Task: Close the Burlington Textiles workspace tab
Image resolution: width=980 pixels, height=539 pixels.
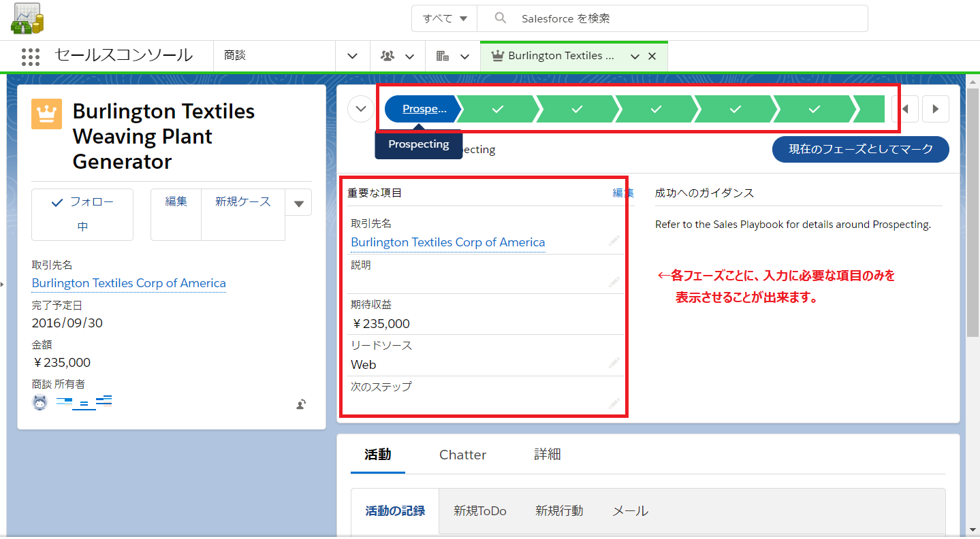Action: [652, 56]
